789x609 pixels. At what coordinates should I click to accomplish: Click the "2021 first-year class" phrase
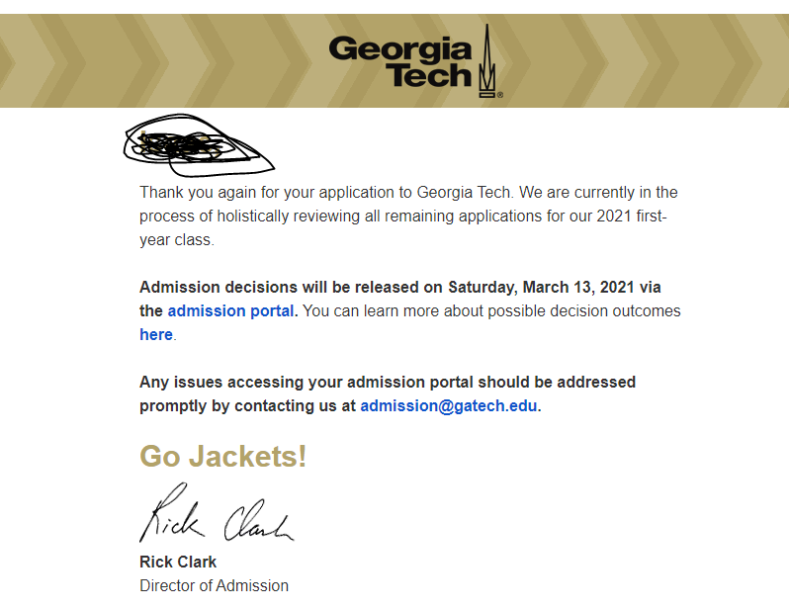coord(403,228)
